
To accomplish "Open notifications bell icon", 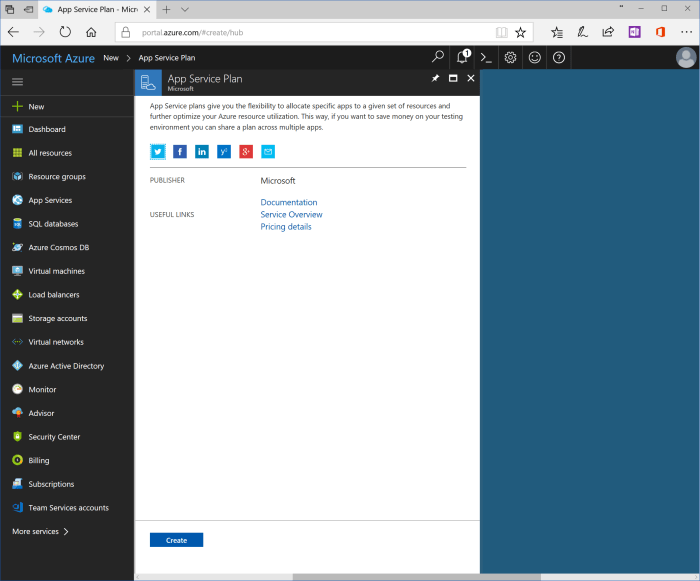I will pos(463,57).
